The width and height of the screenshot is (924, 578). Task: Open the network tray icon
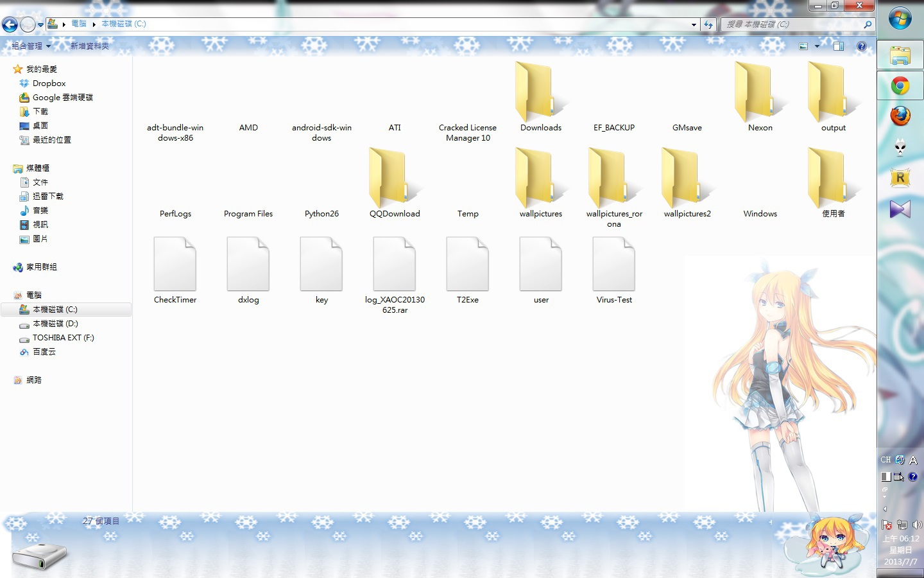pyautogui.click(x=902, y=525)
